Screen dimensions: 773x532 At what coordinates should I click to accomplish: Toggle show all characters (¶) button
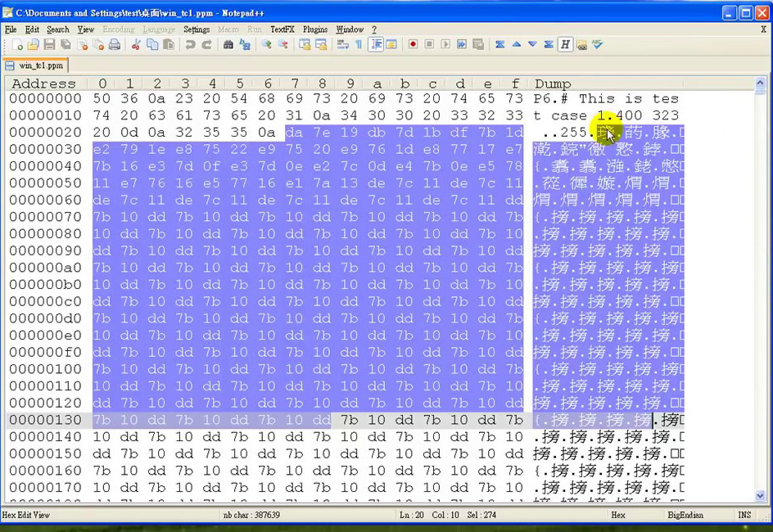pos(359,45)
